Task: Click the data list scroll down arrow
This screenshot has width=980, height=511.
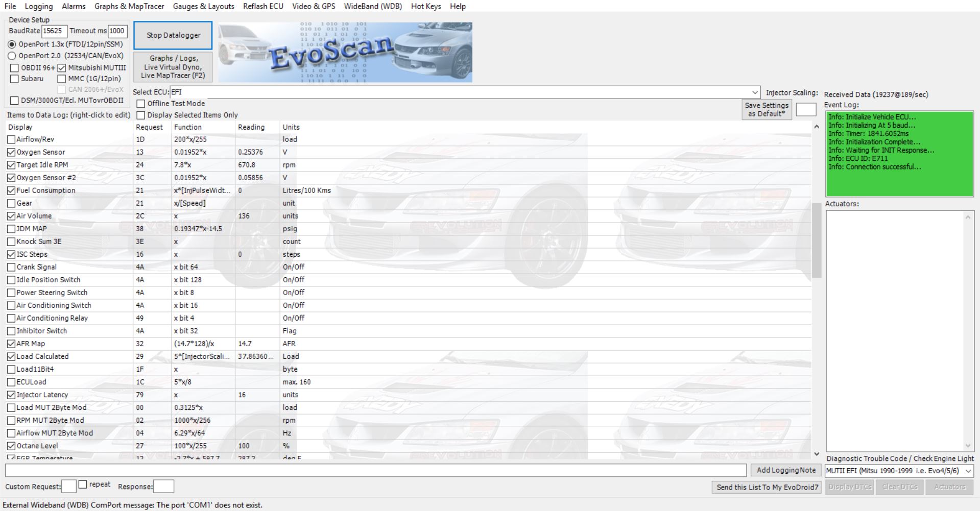Action: click(817, 454)
